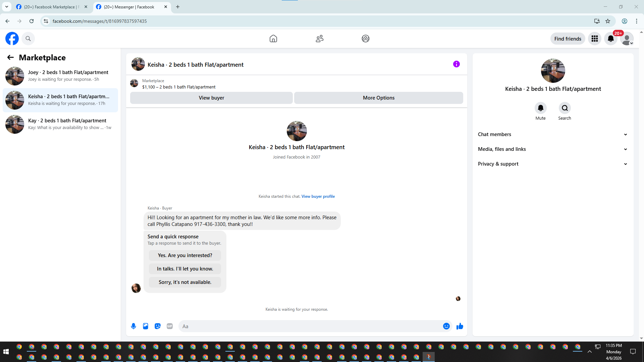Open the Facebook home logo

coord(12,39)
